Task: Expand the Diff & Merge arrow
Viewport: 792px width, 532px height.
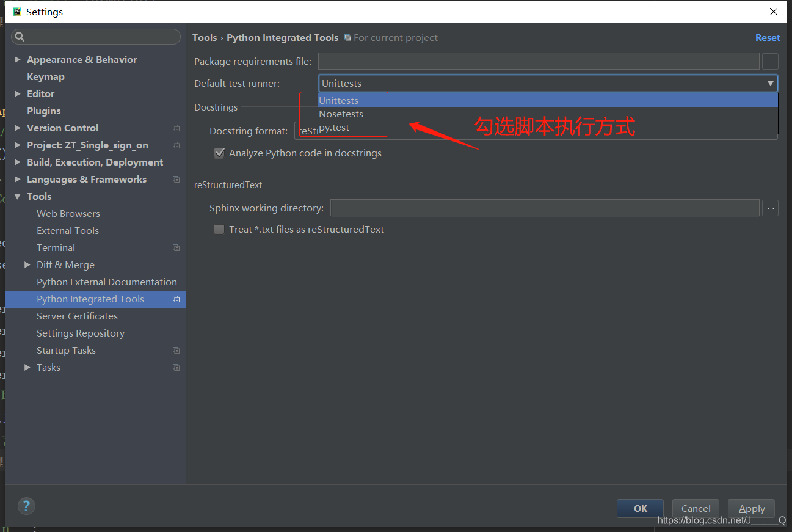Action: click(x=27, y=265)
